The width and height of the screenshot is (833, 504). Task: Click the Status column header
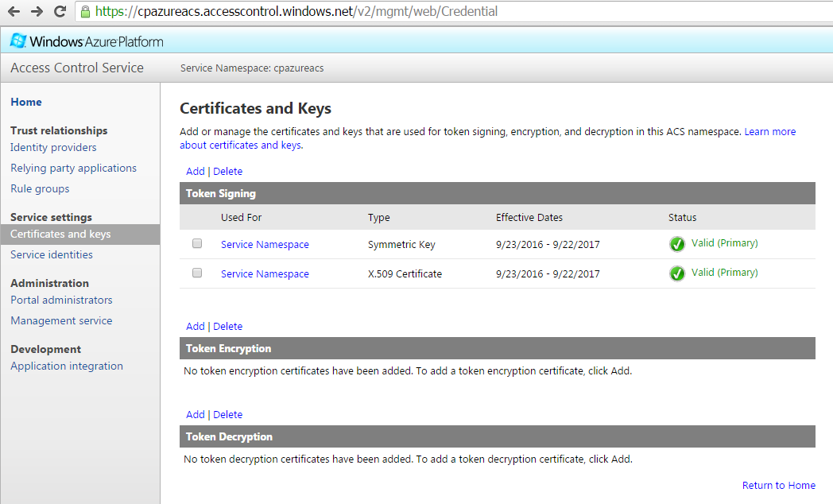(682, 217)
